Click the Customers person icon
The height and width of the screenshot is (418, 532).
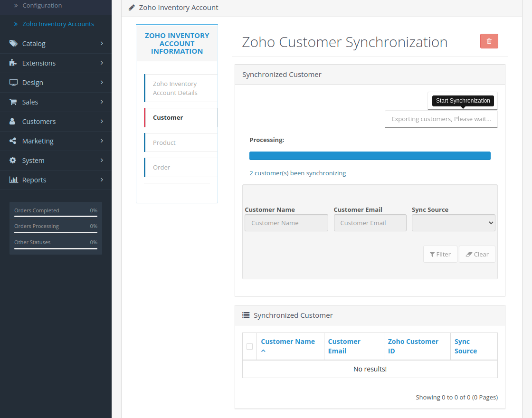pos(13,121)
